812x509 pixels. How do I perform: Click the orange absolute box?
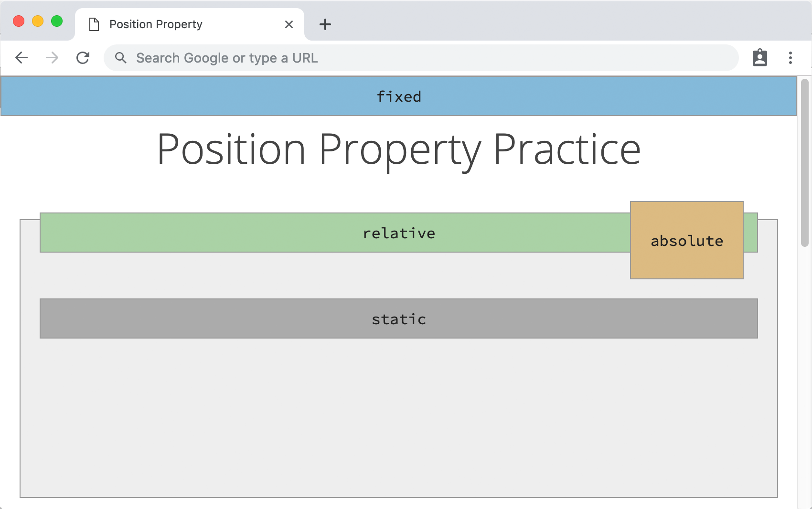pyautogui.click(x=686, y=241)
